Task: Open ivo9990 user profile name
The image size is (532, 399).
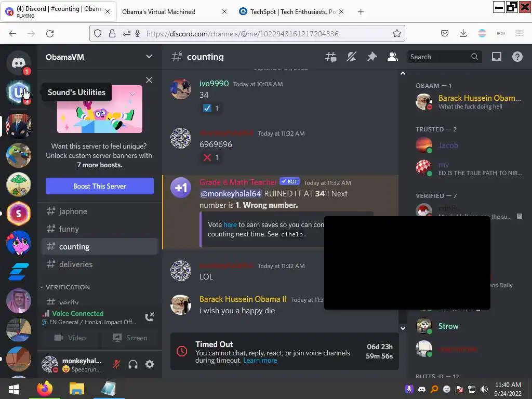Action: 214,84
